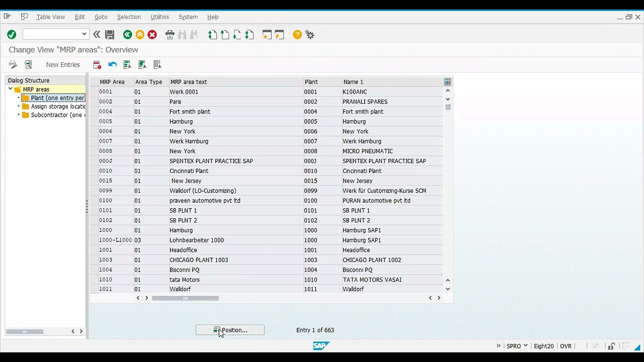The width and height of the screenshot is (644, 362).
Task: Click the Dialog Structure scroll-right arrow
Action: [81, 331]
